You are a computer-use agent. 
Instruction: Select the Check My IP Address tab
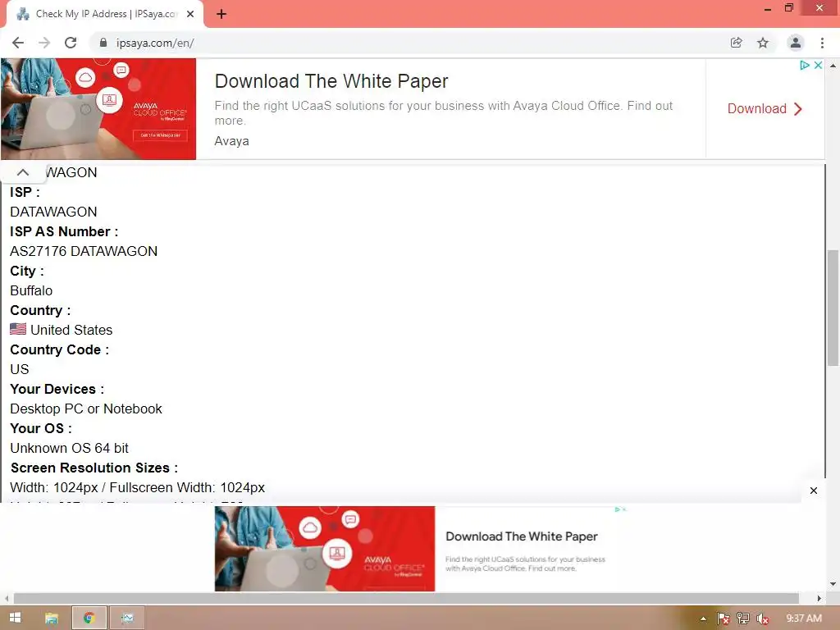(x=105, y=15)
